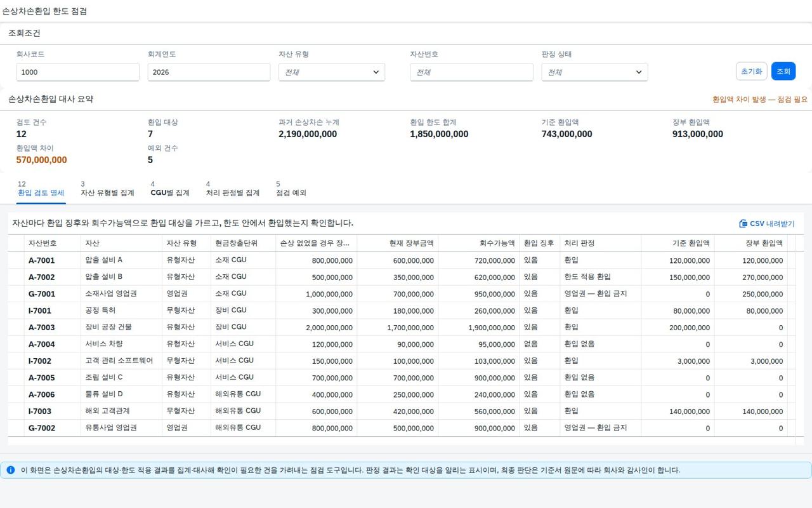
Task: Click 기준 환입액 summary value 743,000,000
Action: pos(566,134)
